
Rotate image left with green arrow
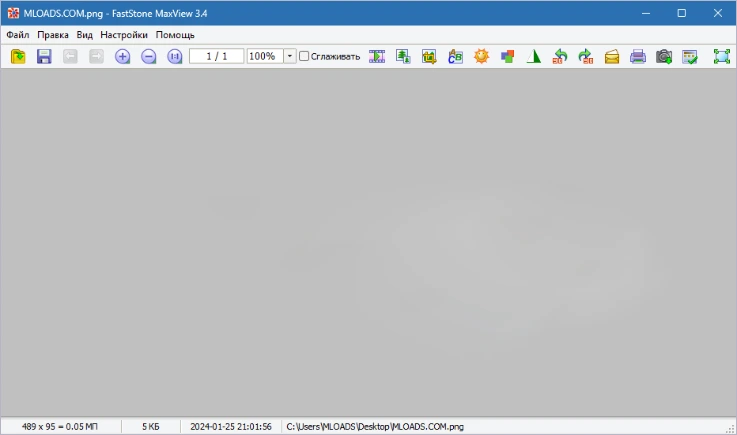[560, 57]
